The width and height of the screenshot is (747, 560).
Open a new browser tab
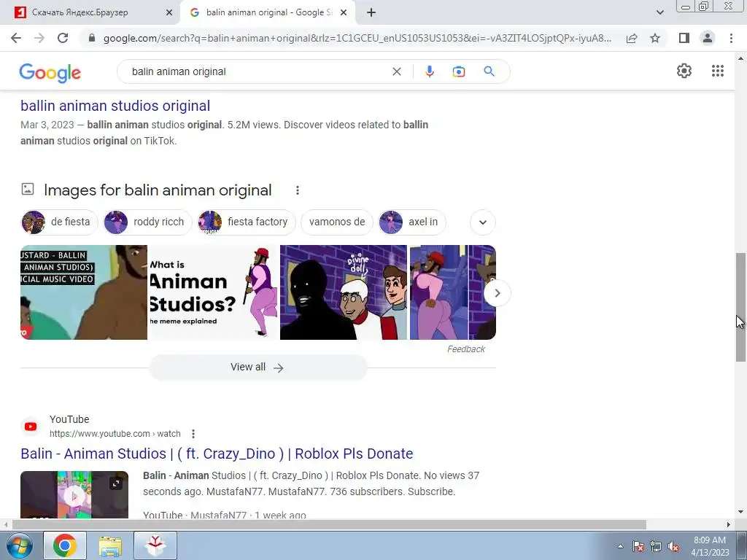[x=371, y=12]
